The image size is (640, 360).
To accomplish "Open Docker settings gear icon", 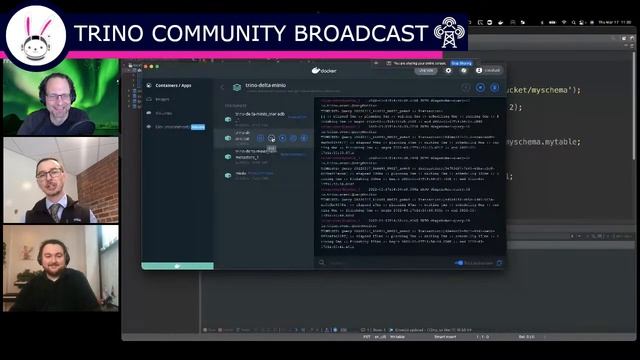I will click(448, 71).
